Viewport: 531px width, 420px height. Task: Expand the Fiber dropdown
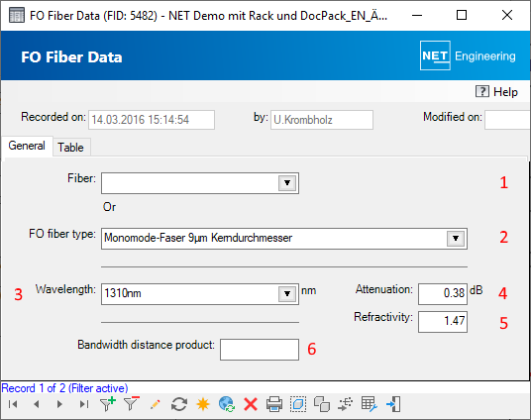point(287,183)
